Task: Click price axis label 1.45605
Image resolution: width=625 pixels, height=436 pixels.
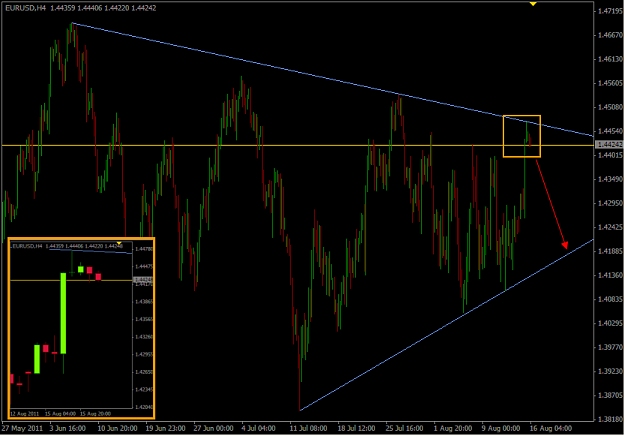Action: (610, 83)
